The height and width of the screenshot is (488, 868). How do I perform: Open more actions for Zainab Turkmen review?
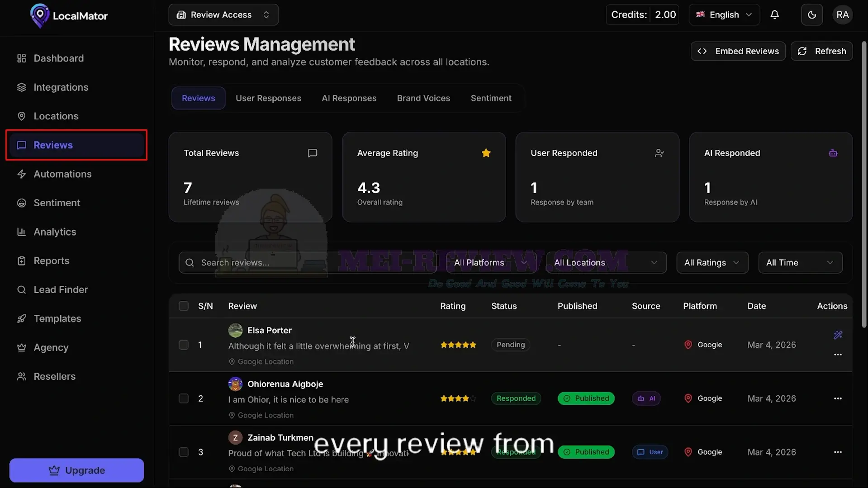[838, 452]
